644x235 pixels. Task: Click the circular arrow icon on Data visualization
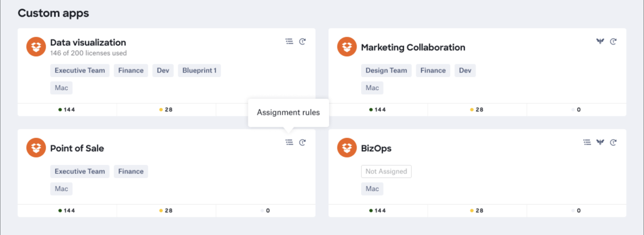302,41
